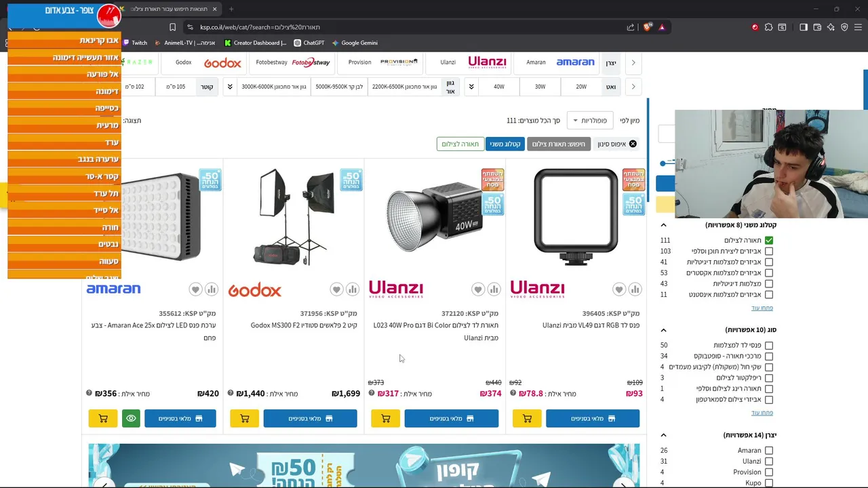This screenshot has width=868, height=488.
Task: Uncheck the תאורה לצילום category checkbox
Action: click(x=768, y=241)
